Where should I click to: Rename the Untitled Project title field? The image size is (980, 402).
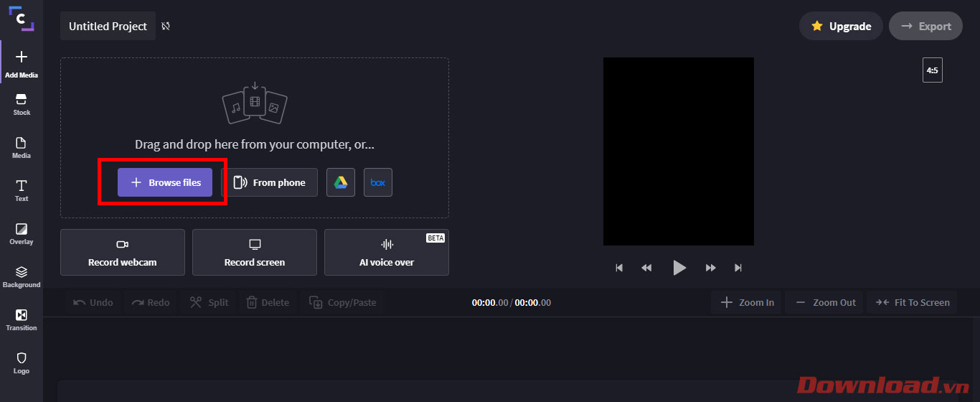tap(108, 26)
